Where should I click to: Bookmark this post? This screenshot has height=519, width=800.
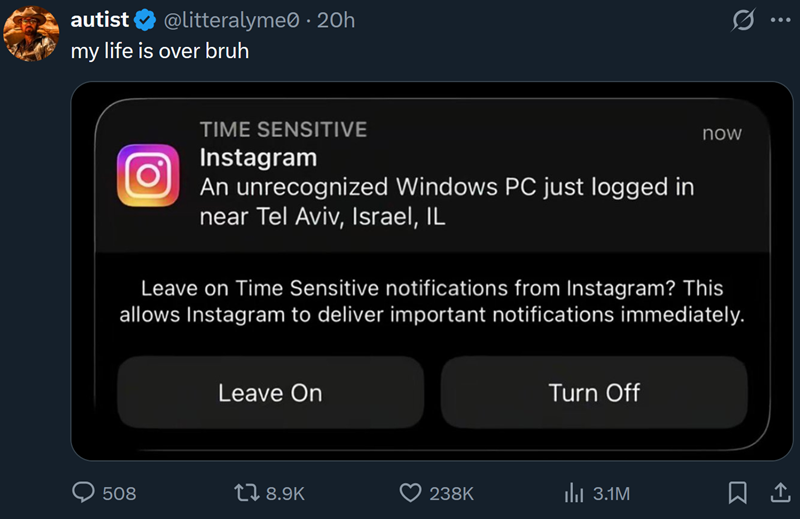(x=738, y=492)
